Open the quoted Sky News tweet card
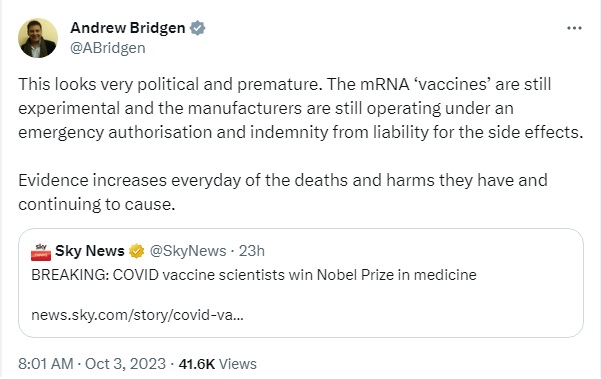 (301, 283)
